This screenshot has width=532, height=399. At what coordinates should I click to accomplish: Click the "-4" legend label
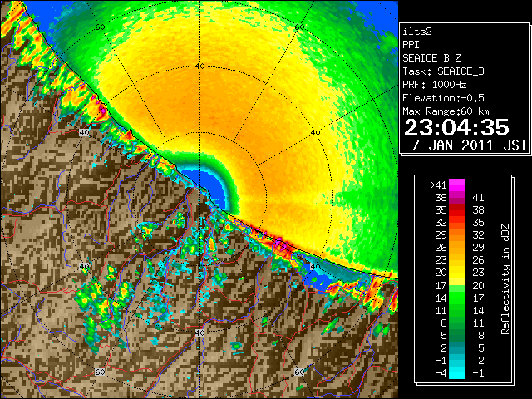coord(441,373)
